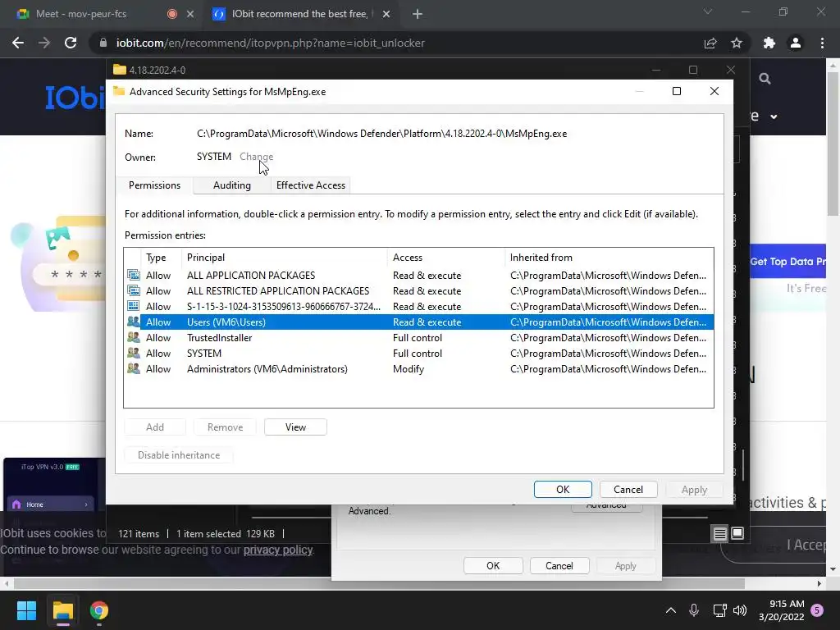Image resolution: width=840 pixels, height=630 pixels.
Task: Go back with the browser back arrow
Action: click(18, 43)
